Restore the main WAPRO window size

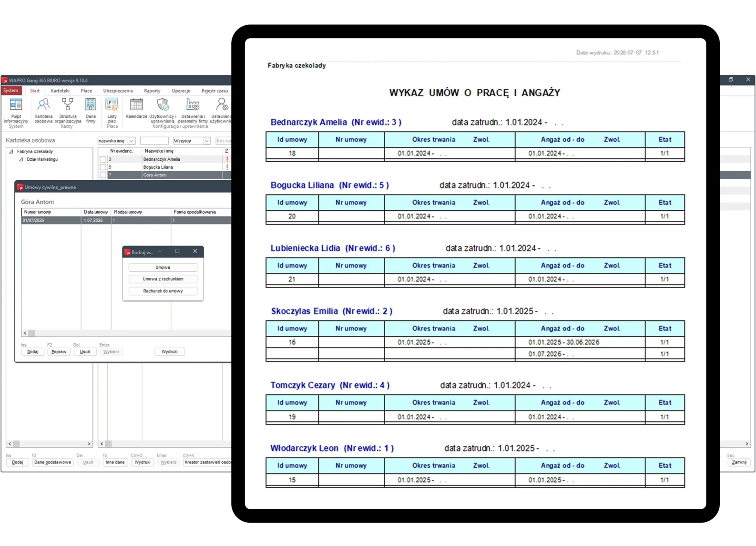pos(731,80)
